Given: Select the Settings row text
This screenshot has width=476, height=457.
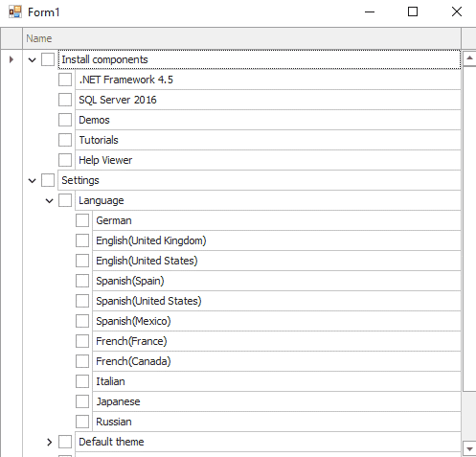Looking at the screenshot, I should pos(80,180).
